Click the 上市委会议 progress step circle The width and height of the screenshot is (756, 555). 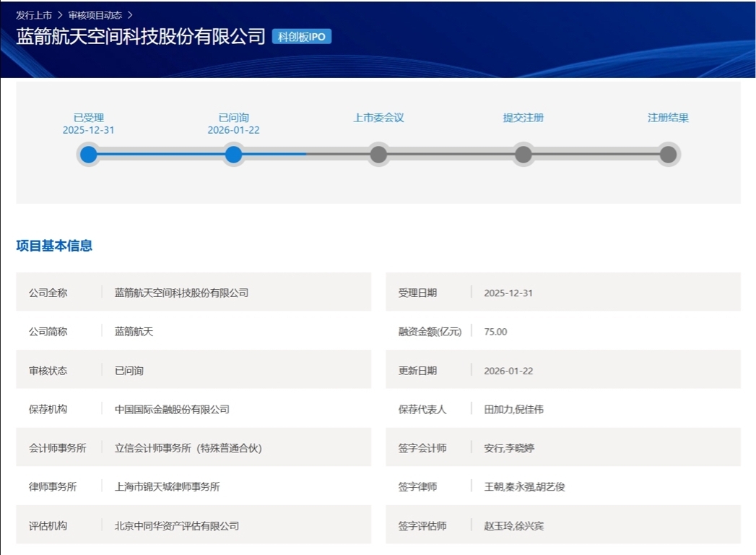(378, 155)
